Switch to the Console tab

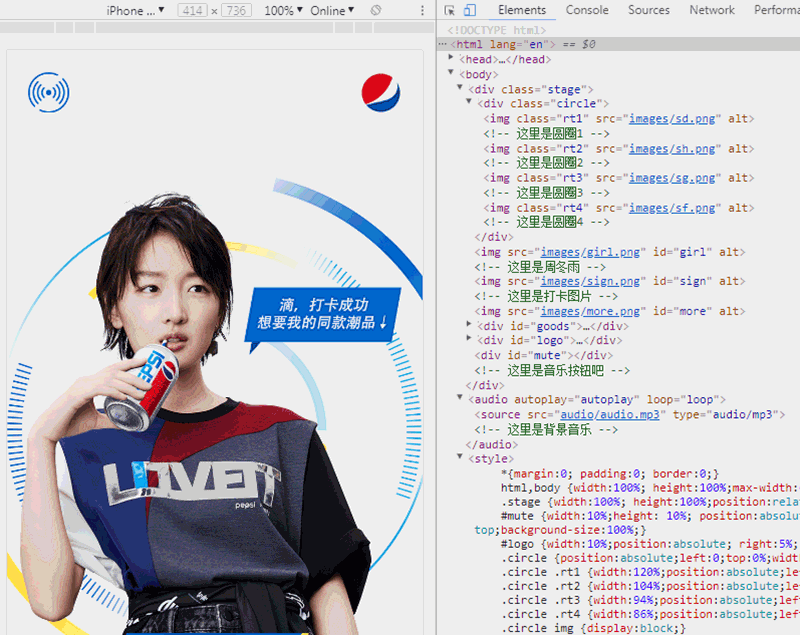point(587,10)
